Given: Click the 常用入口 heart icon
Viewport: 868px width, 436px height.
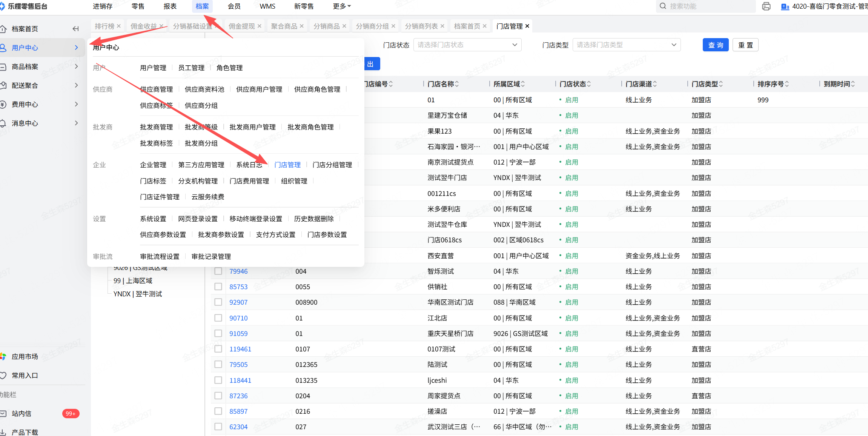Looking at the screenshot, I should [x=3, y=375].
